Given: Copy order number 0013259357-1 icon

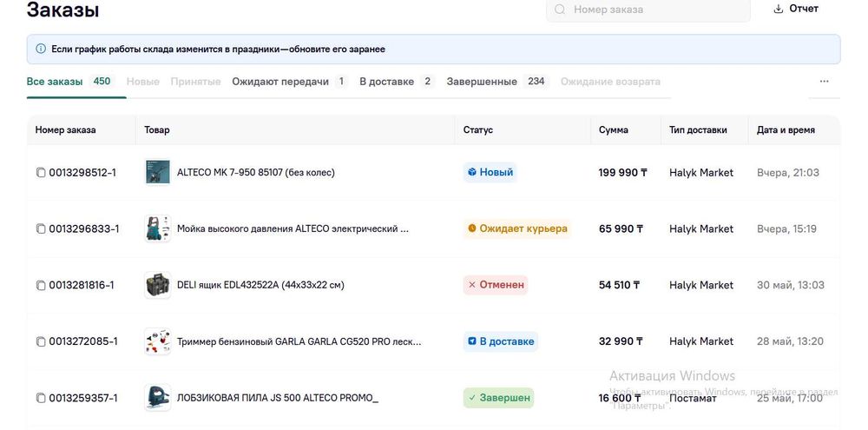Looking at the screenshot, I should point(41,398).
